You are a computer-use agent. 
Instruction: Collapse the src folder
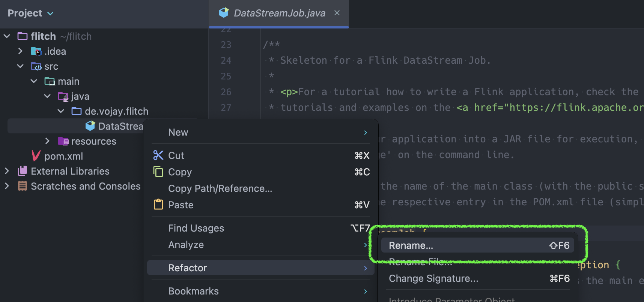coord(20,66)
